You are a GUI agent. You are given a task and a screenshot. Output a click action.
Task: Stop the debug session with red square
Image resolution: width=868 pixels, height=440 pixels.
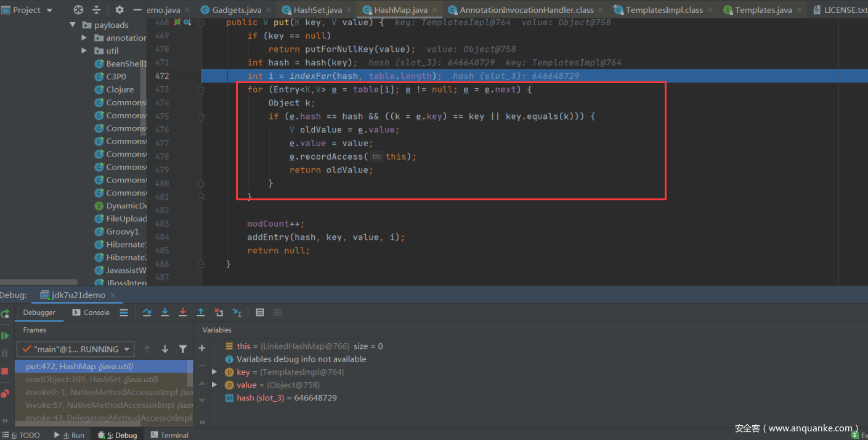[x=5, y=371]
